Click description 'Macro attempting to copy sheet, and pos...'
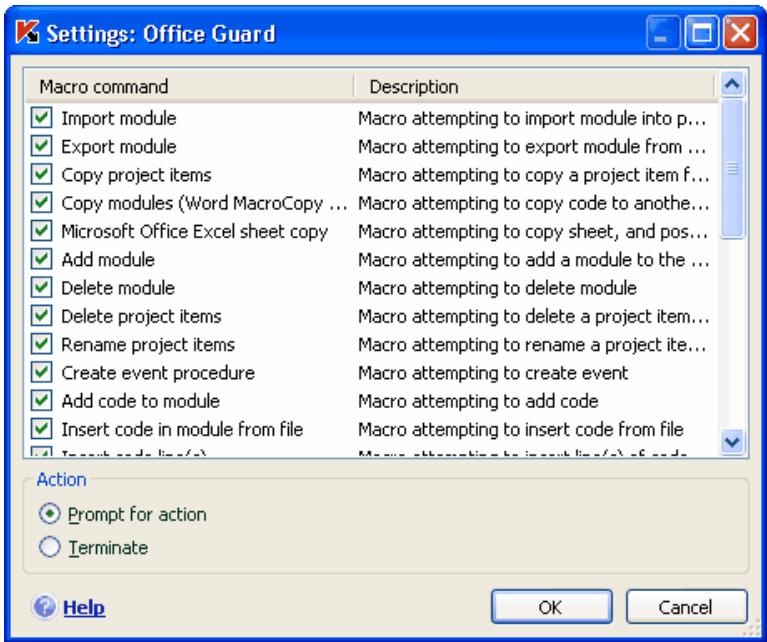Image resolution: width=767 pixels, height=642 pixels. click(x=533, y=232)
